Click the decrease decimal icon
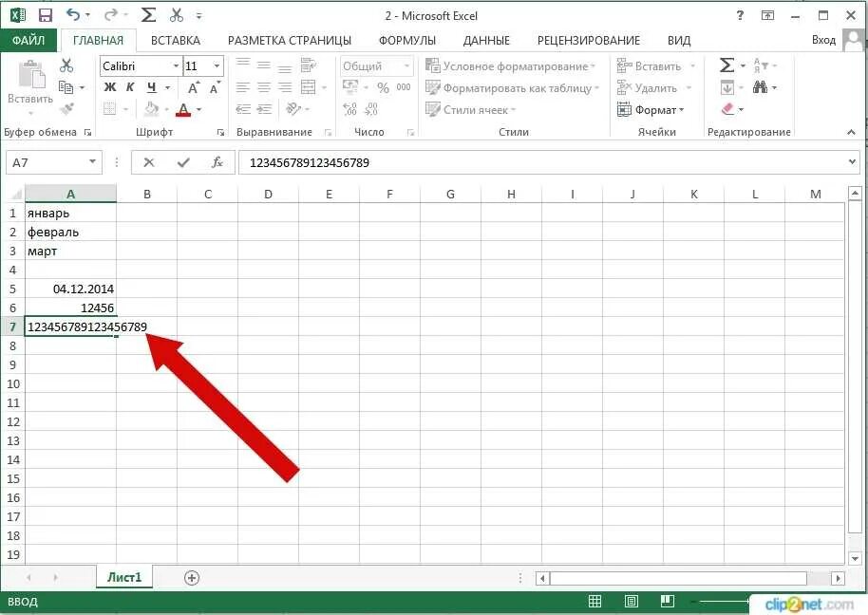Image resolution: width=868 pixels, height=615 pixels. point(371,109)
